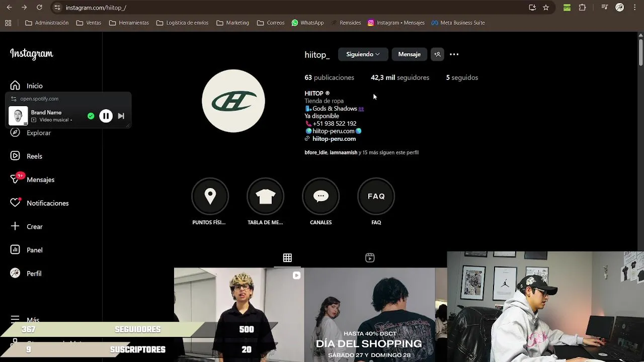Open the media controls music-note icon

coord(605,8)
